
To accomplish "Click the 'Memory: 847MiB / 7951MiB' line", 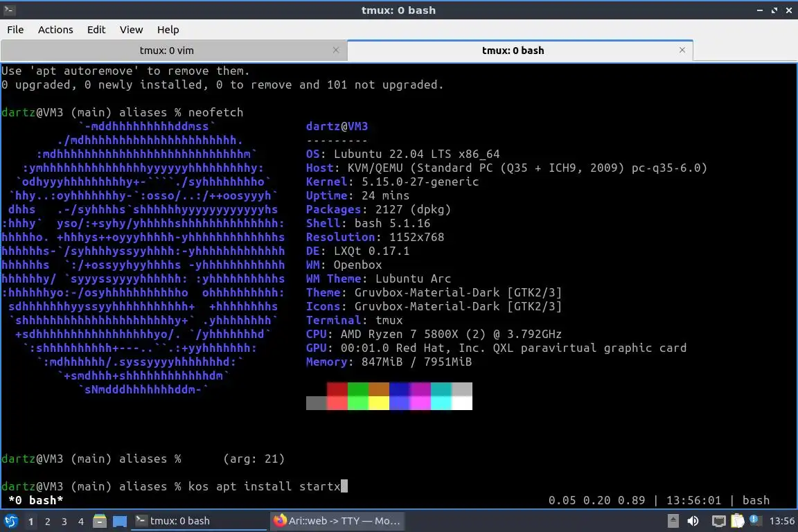I will pos(389,362).
